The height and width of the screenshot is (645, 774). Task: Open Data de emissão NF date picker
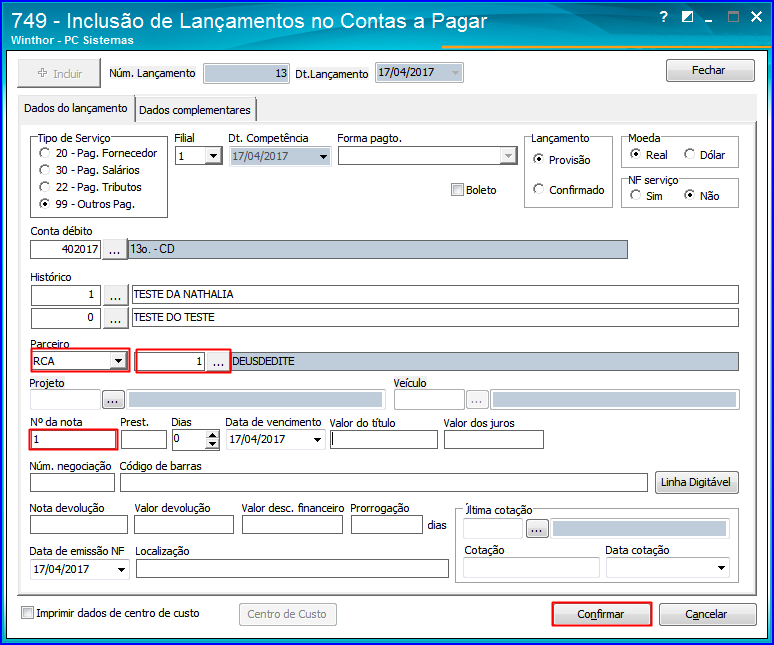[121, 569]
